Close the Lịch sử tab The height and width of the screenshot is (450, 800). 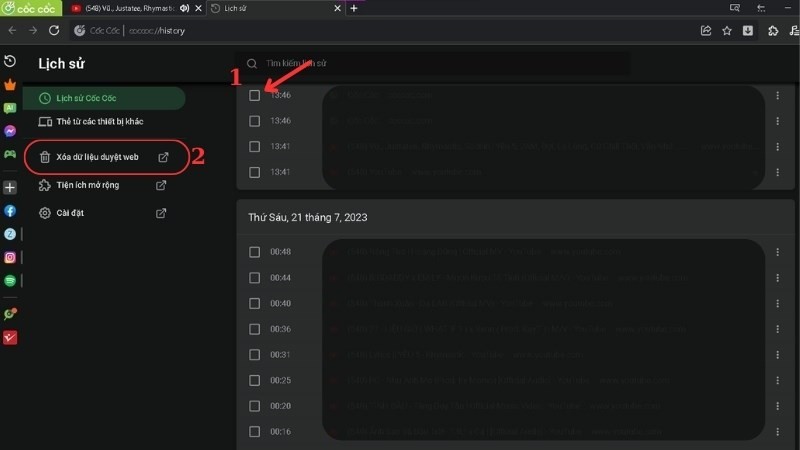[337, 8]
